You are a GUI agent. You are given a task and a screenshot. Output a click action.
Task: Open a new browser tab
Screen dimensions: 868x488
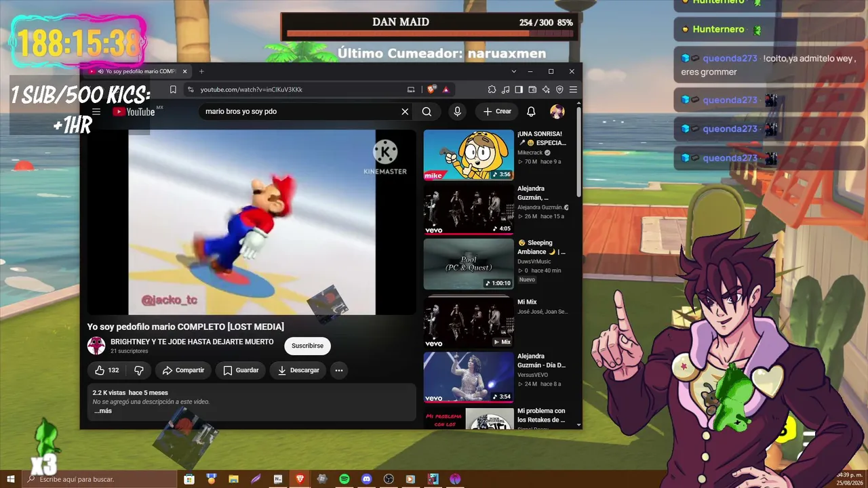[201, 71]
